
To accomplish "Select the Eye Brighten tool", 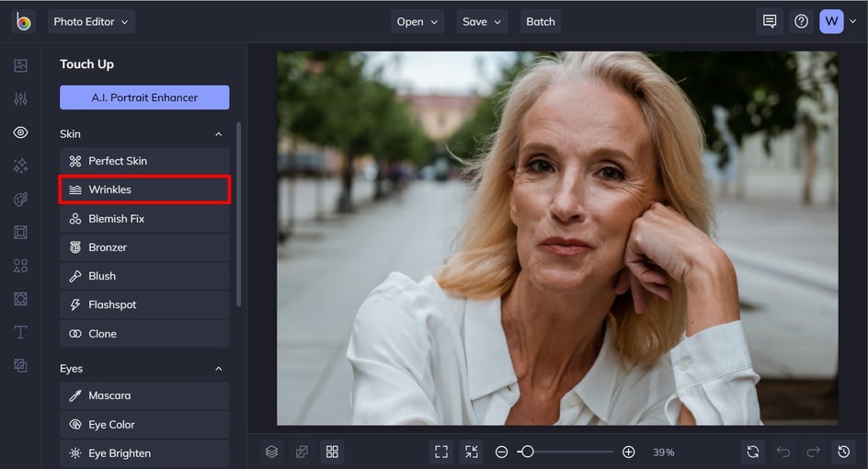I will coord(144,453).
